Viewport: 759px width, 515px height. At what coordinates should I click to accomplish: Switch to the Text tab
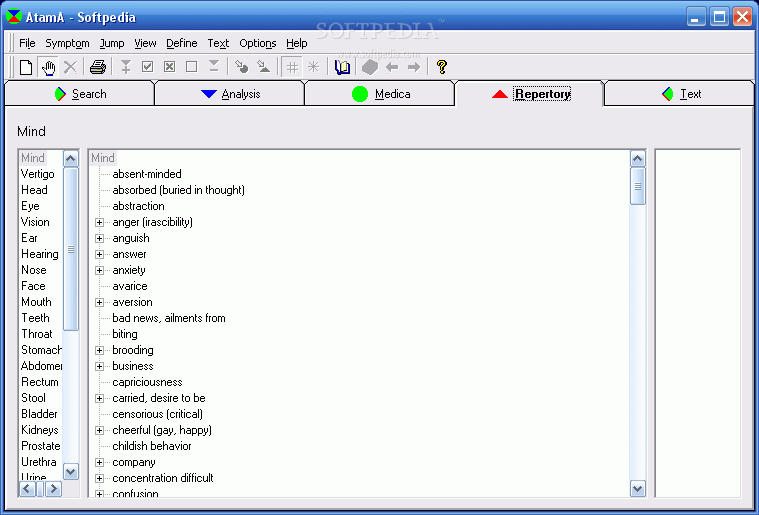[680, 93]
